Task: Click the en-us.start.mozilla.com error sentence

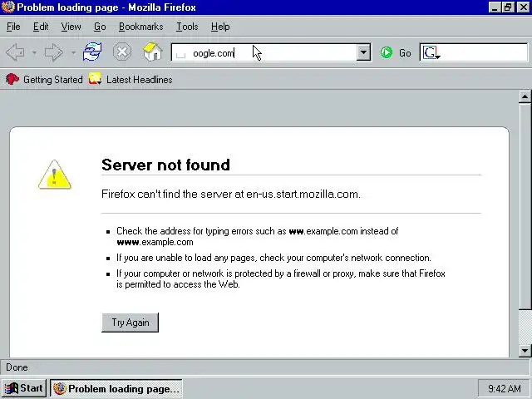Action: tap(231, 194)
